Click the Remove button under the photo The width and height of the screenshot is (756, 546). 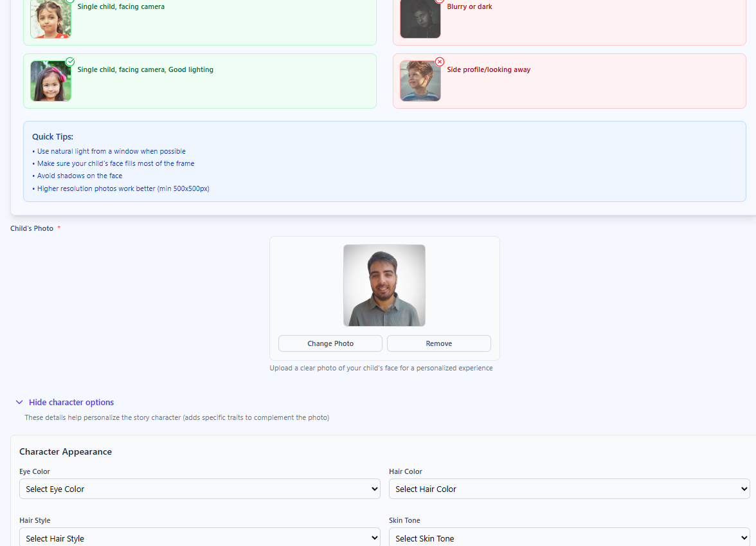(438, 343)
